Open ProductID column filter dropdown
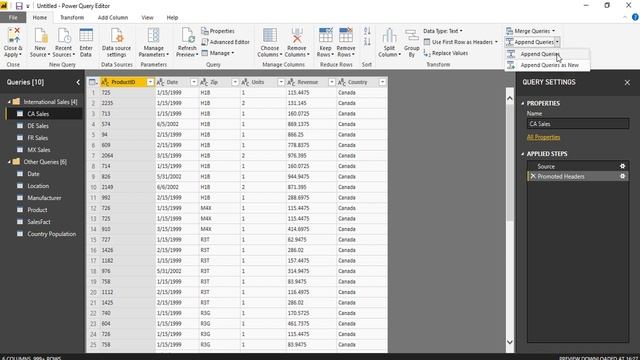The image size is (640, 360). click(150, 82)
